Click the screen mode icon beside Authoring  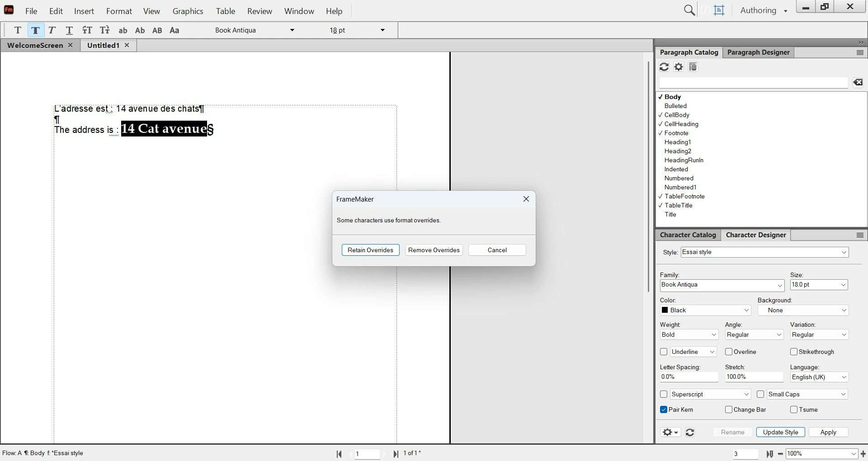[x=719, y=10]
